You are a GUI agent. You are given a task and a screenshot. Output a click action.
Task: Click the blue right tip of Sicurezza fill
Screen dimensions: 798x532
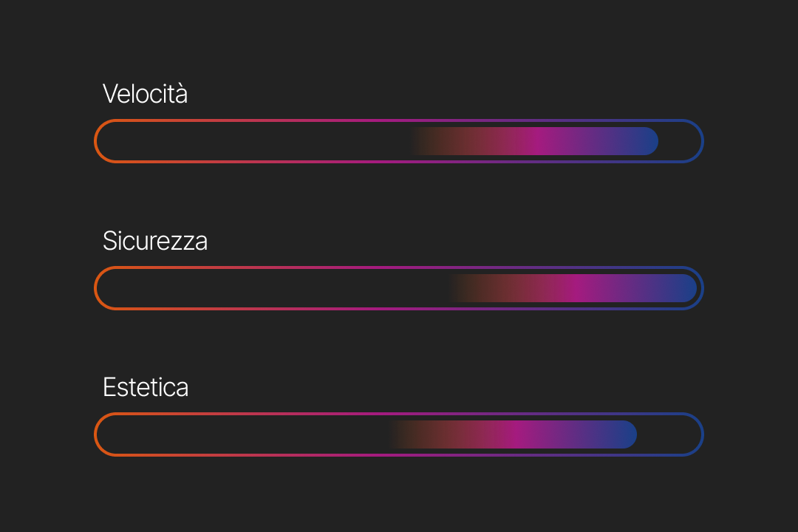(x=686, y=288)
